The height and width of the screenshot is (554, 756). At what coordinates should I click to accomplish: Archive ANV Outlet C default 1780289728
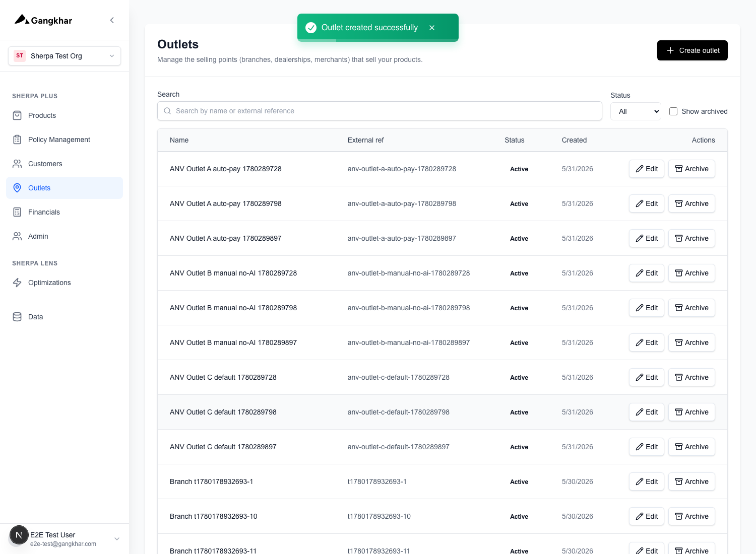(691, 377)
